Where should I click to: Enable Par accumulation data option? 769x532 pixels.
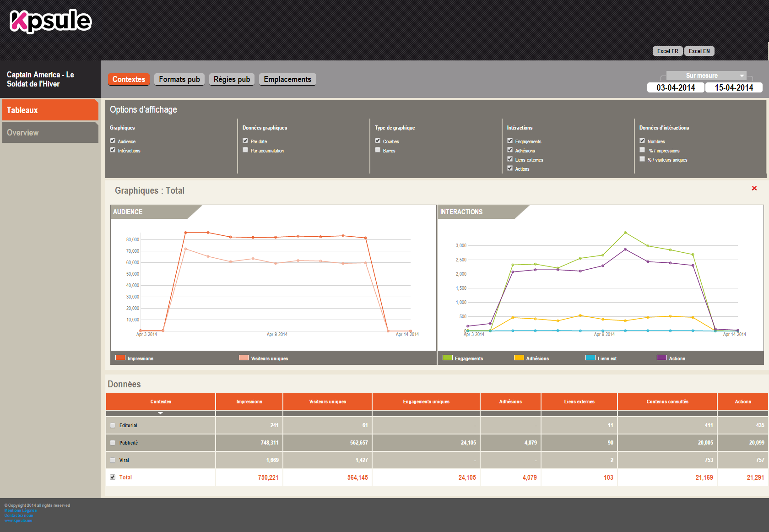coord(245,150)
